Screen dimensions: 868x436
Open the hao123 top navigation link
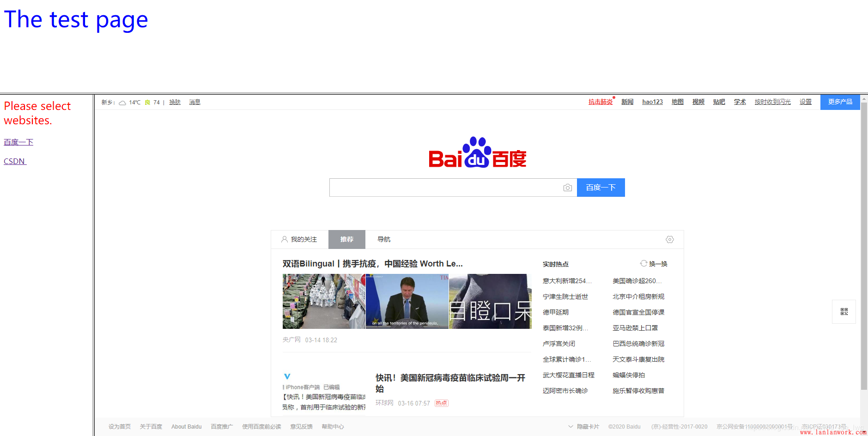coord(652,102)
